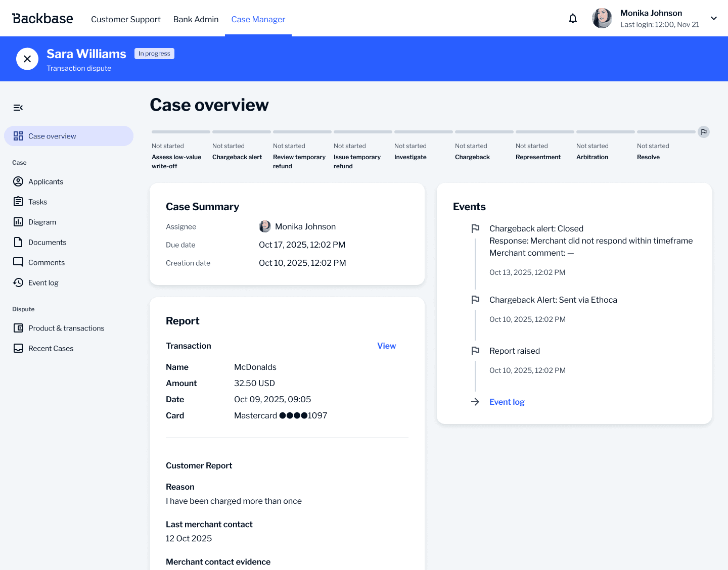
Task: Close the Sara Williams case view
Action: coord(27,59)
